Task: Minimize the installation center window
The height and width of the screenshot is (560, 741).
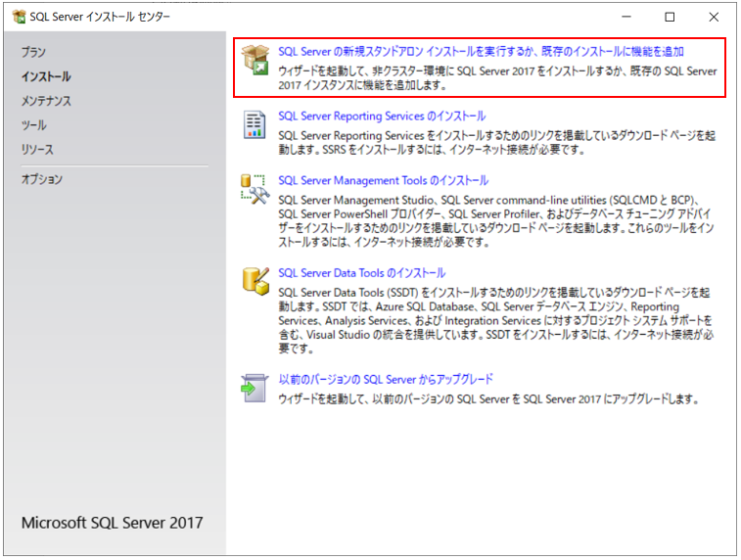Action: tap(626, 17)
